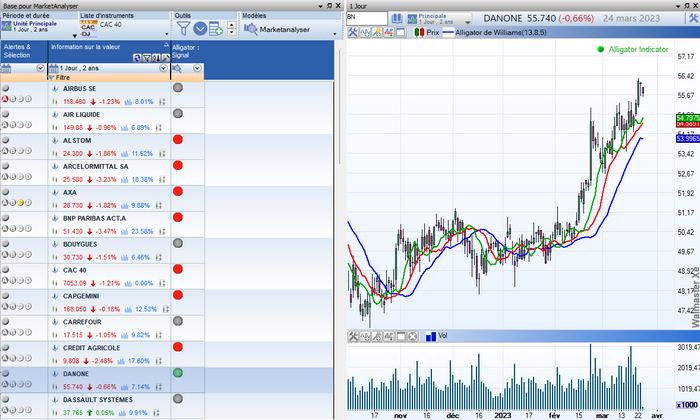This screenshot has width=700, height=420.
Task: Open the filter funnel tool in Outils
Action: (x=183, y=29)
